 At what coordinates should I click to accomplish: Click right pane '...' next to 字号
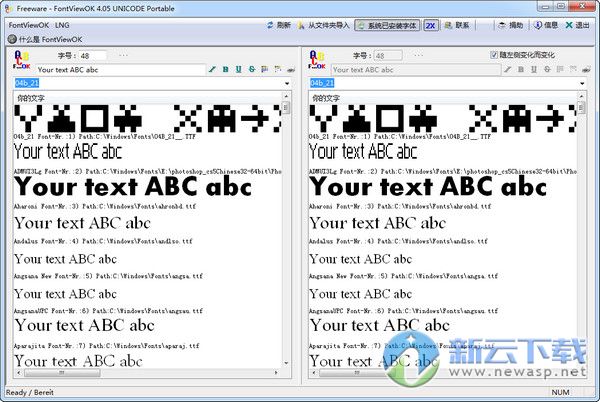[418, 55]
